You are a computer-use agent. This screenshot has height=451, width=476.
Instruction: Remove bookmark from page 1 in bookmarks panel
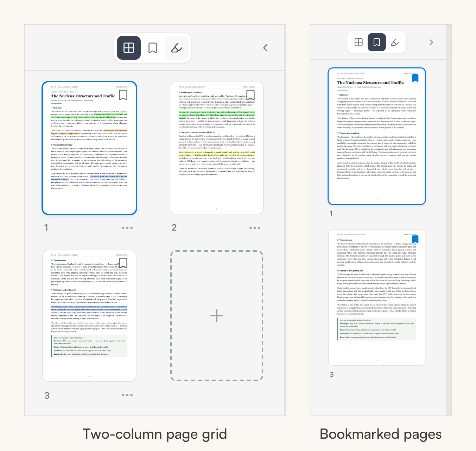click(415, 78)
